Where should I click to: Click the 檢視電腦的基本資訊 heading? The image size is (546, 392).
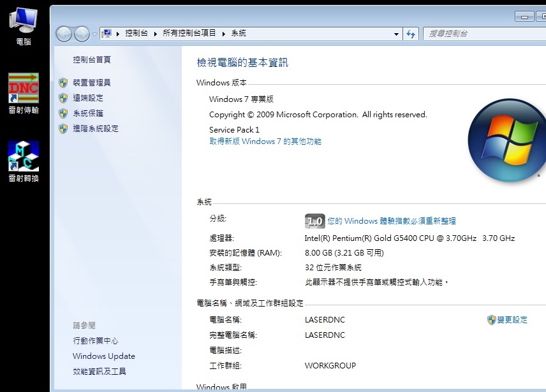pos(242,62)
